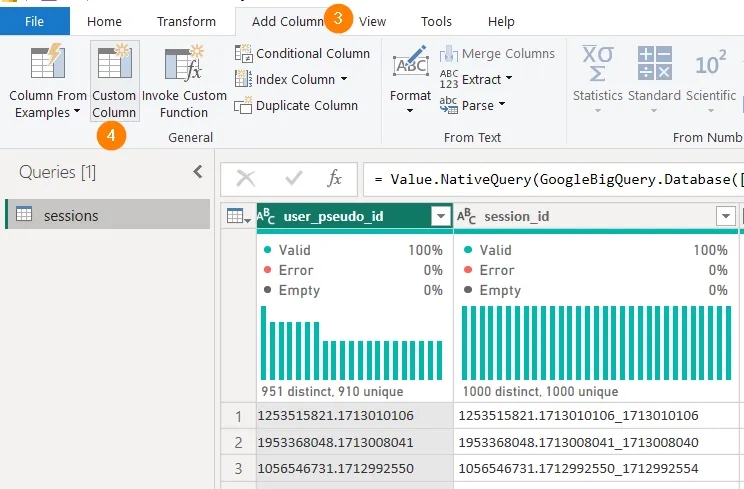
Task: Click inside the formula bar
Action: coord(553,179)
